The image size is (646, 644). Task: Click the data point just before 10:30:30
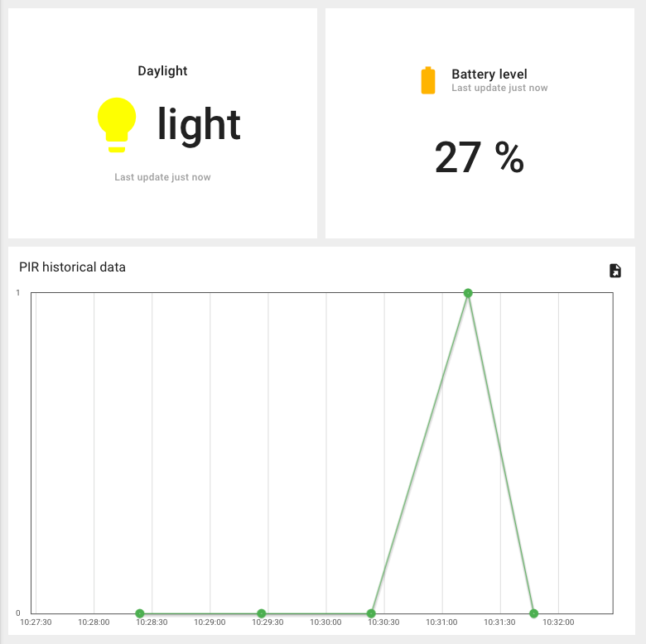point(371,613)
